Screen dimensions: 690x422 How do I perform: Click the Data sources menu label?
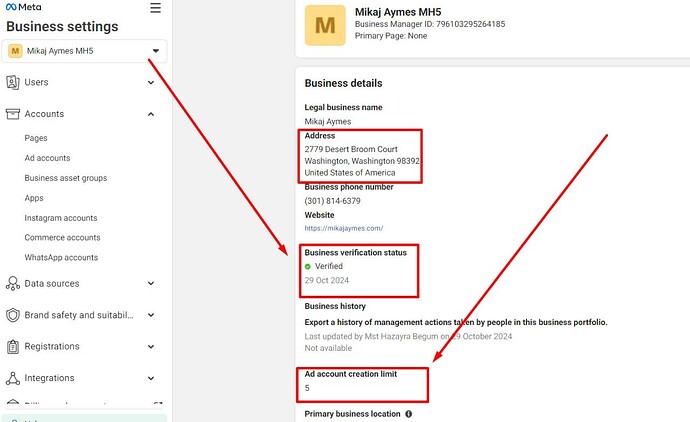51,283
